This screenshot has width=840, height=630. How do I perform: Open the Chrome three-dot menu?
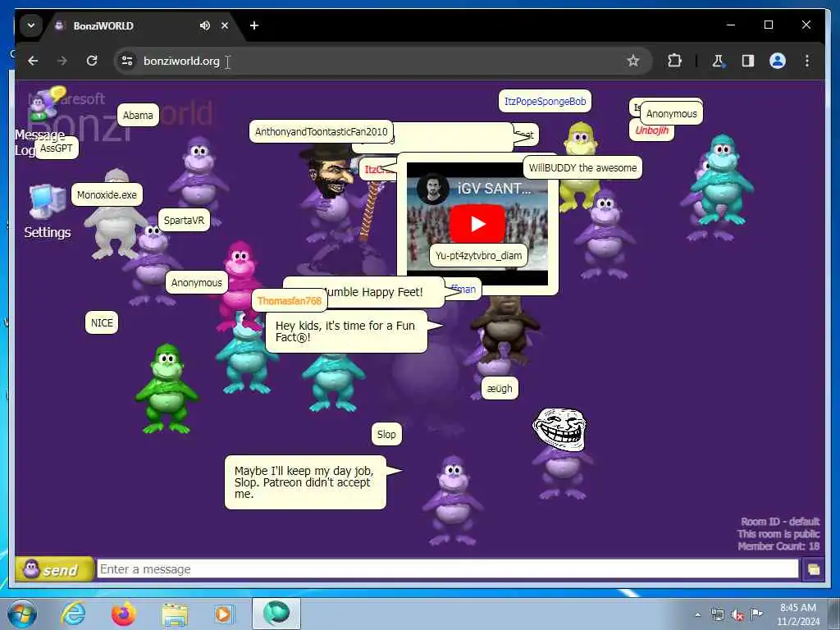pyautogui.click(x=807, y=61)
